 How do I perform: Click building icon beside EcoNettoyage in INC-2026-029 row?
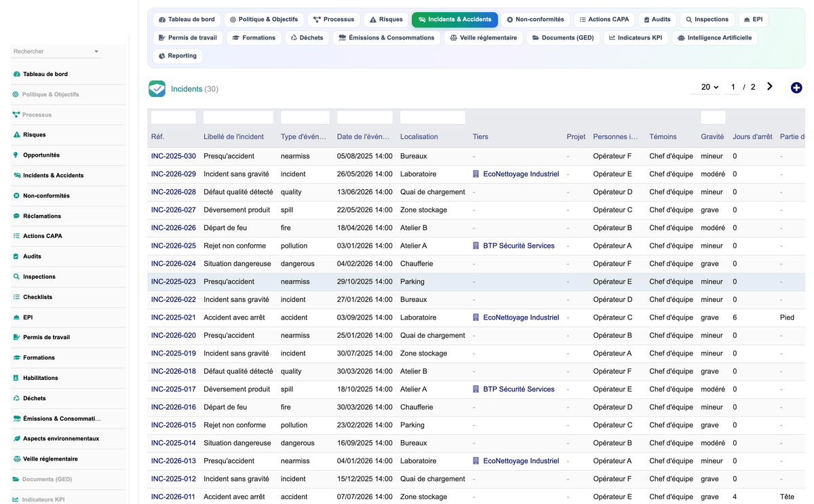[x=476, y=174]
